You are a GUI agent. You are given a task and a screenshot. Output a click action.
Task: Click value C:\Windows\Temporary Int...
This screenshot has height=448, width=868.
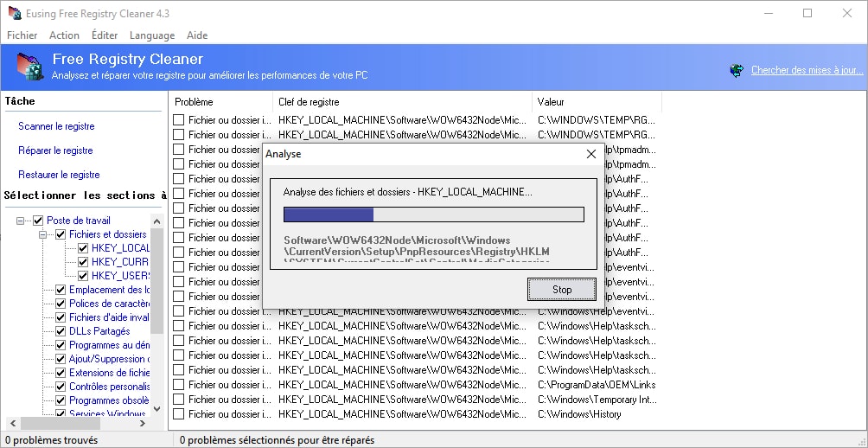(x=597, y=400)
